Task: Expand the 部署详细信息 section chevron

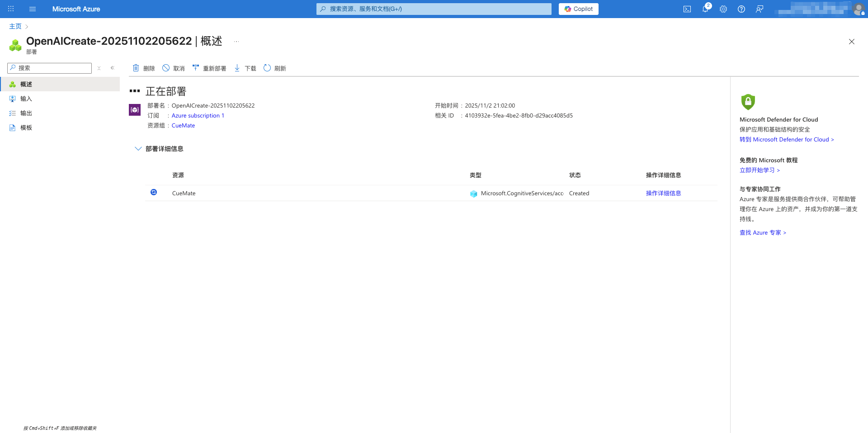Action: pos(138,149)
